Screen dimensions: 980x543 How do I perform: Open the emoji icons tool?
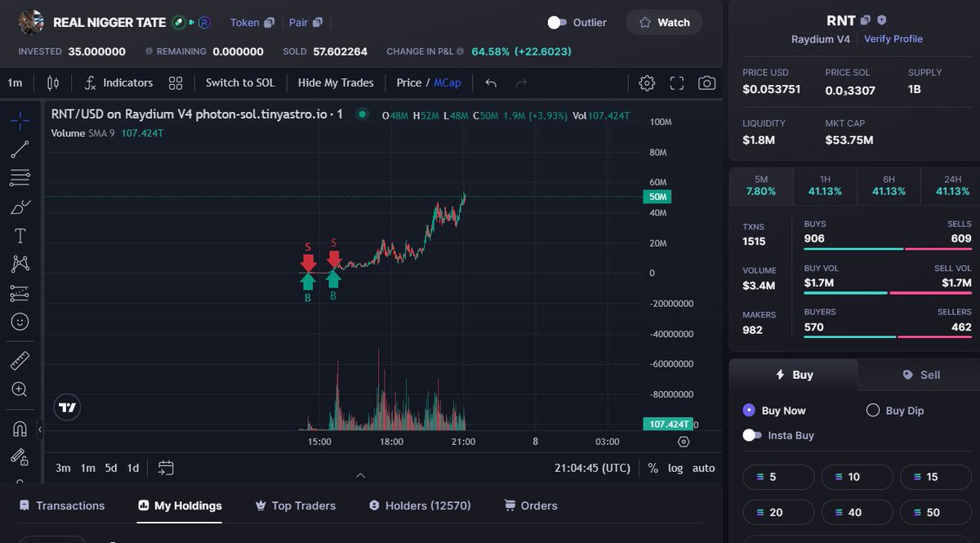[x=20, y=322]
